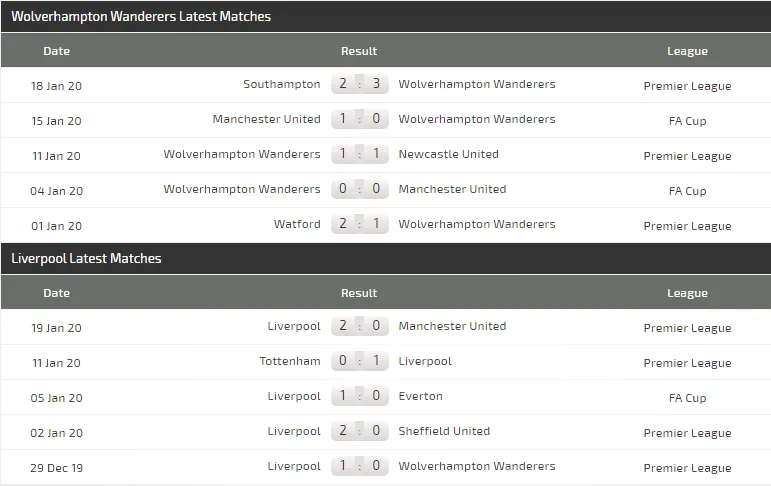
Task: Select the Everton team name
Action: tap(420, 397)
